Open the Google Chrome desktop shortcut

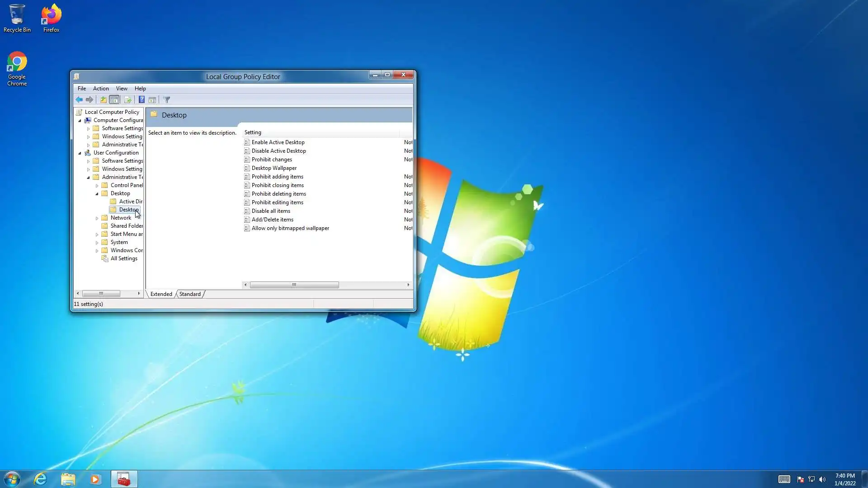[17, 69]
